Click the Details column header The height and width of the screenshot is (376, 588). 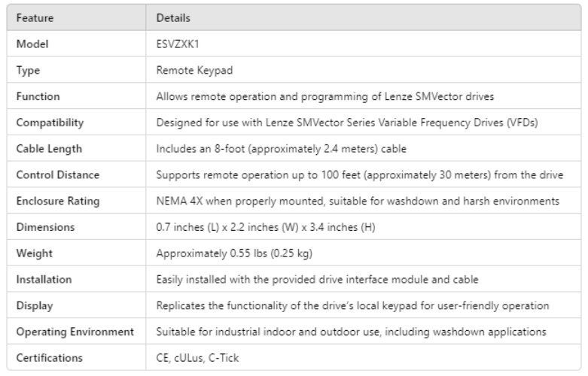(x=171, y=16)
